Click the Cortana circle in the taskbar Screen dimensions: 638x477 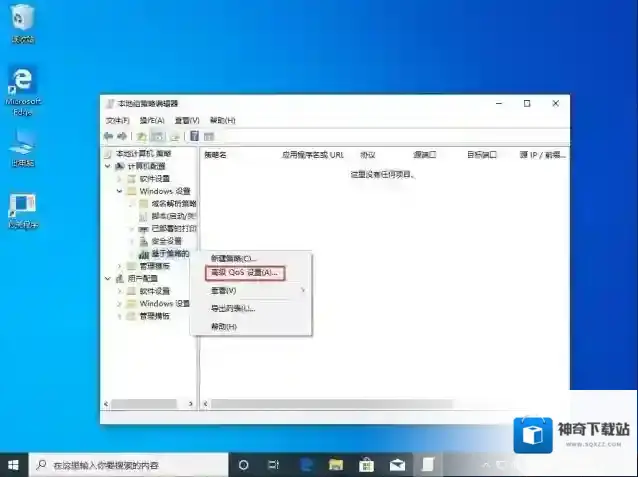click(243, 465)
